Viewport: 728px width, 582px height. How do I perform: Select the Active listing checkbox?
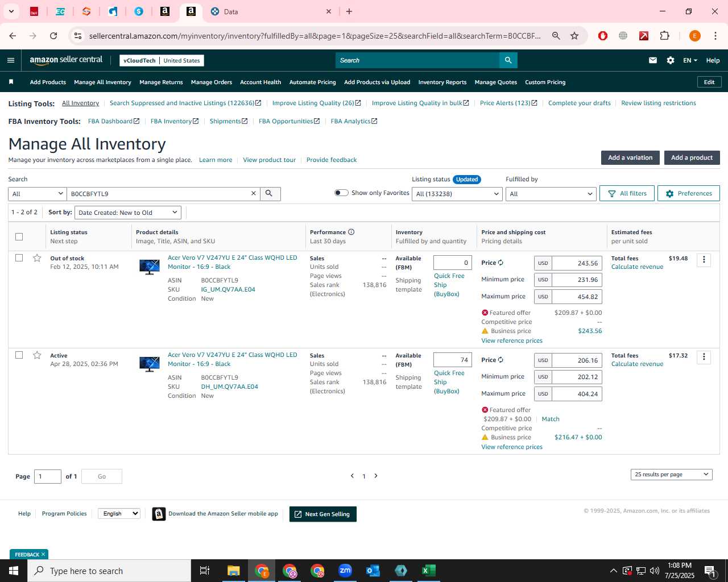(x=19, y=355)
